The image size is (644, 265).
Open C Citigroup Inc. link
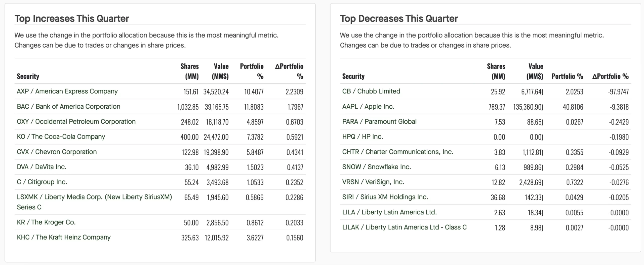pos(42,182)
